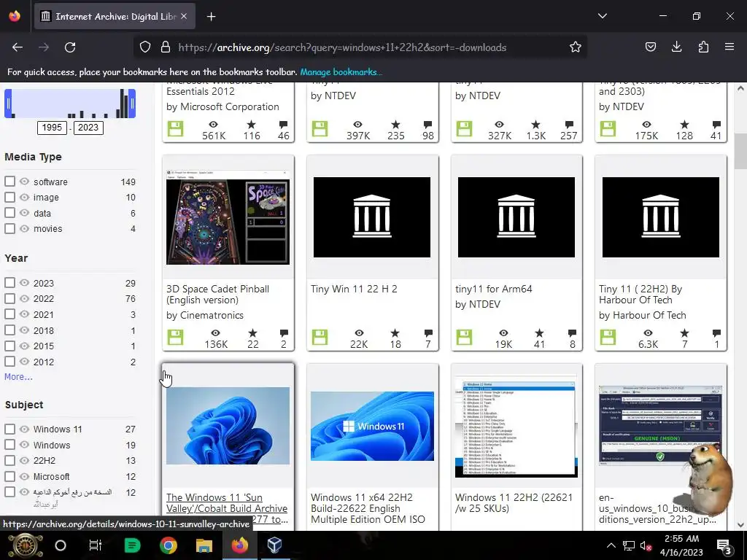Grab the right date range slider handle
The width and height of the screenshot is (747, 560).
132,104
